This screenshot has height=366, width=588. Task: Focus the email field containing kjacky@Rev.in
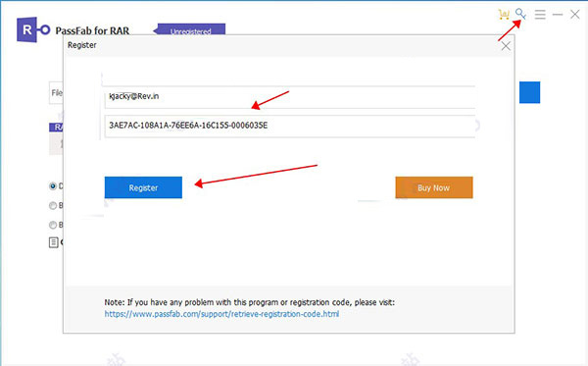pyautogui.click(x=290, y=97)
